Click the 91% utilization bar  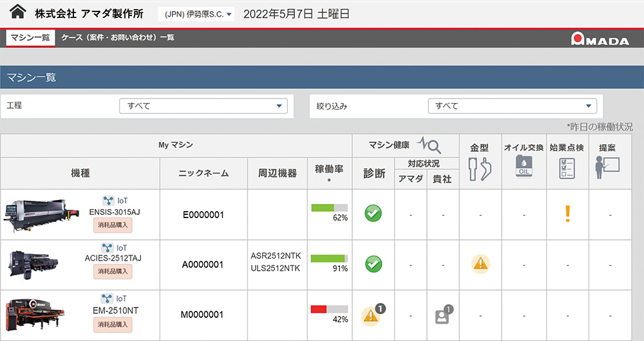point(329,259)
